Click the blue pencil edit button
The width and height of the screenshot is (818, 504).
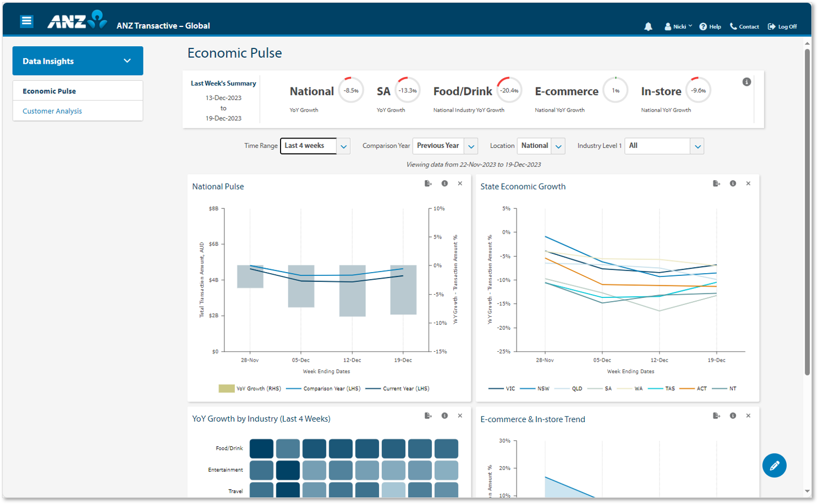(x=774, y=466)
